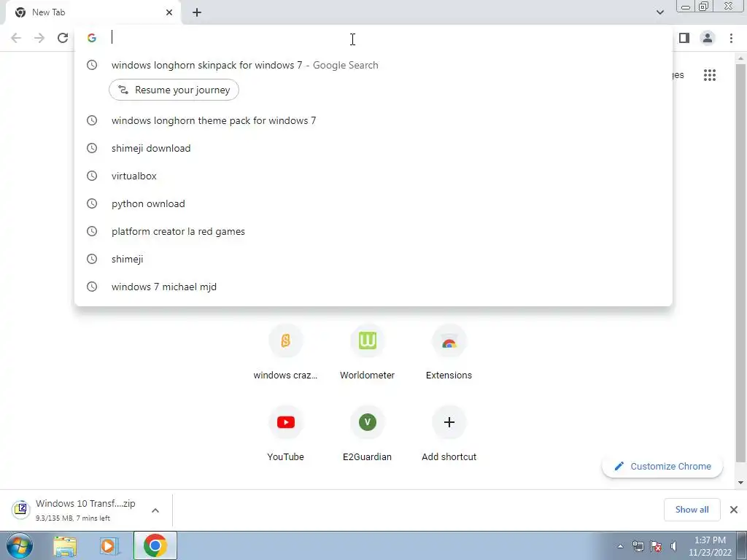Select the windows 7 michael mjd suggestion
This screenshot has height=560, width=747.
(x=373, y=287)
